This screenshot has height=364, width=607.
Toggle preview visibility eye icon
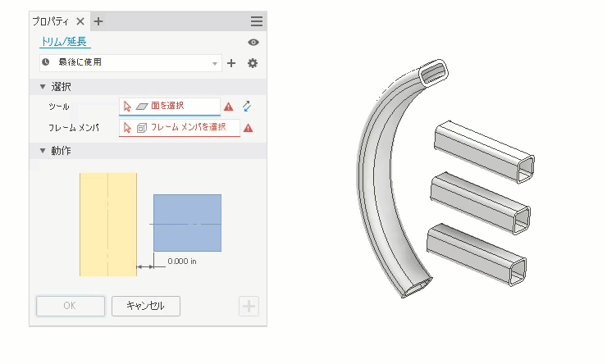[253, 42]
